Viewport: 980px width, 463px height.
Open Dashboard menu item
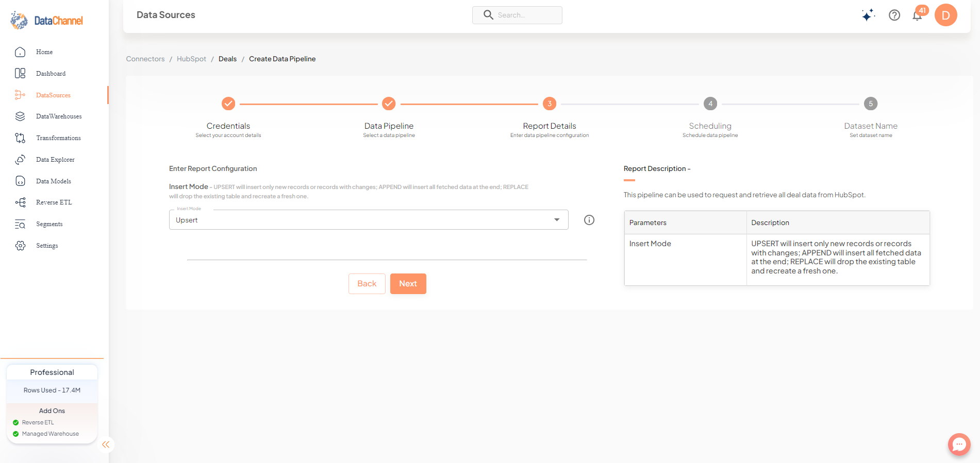tap(51, 74)
